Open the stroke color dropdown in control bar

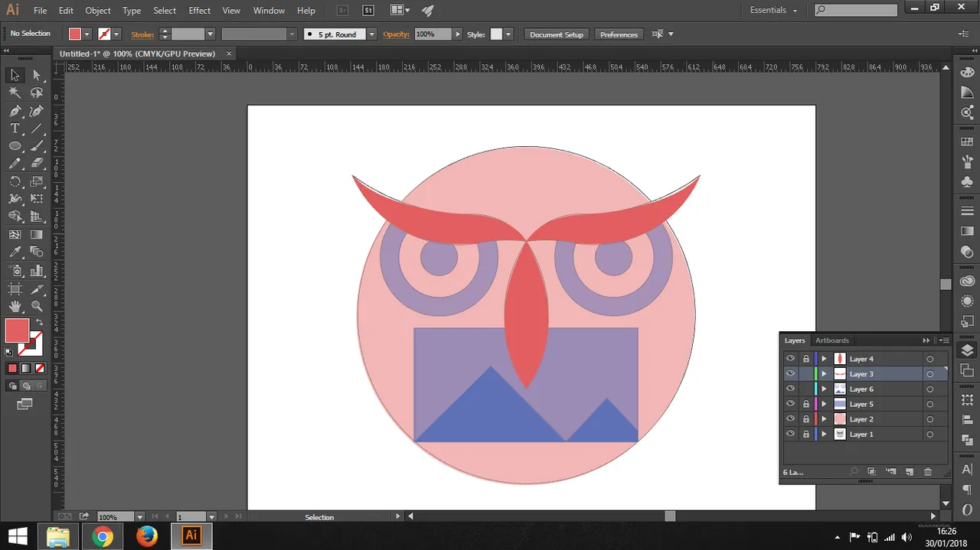pos(116,34)
